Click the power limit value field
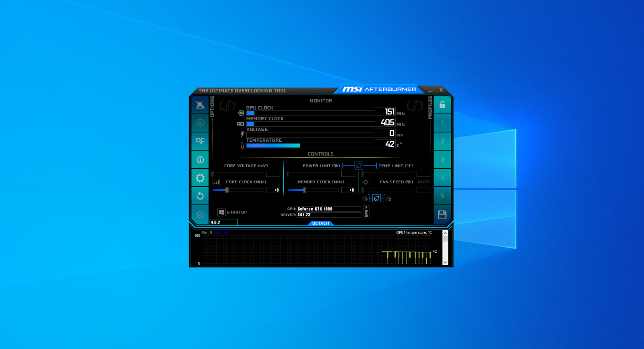 pyautogui.click(x=348, y=174)
